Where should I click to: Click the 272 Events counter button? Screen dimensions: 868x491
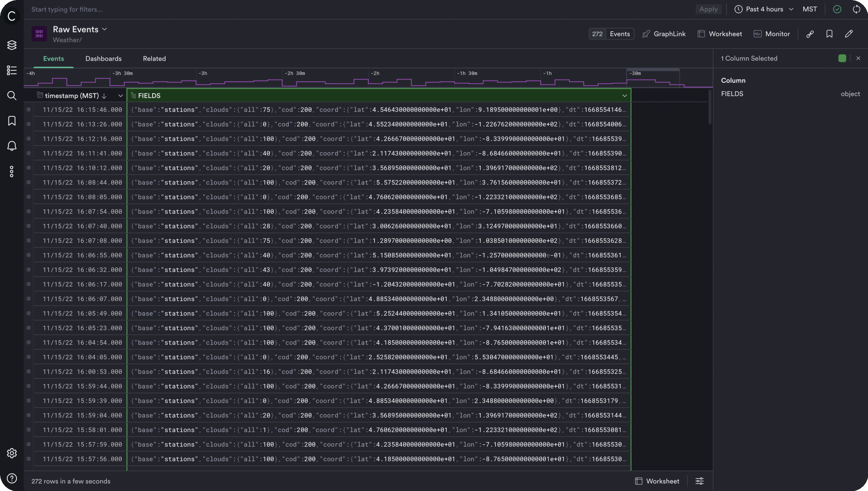(x=611, y=34)
